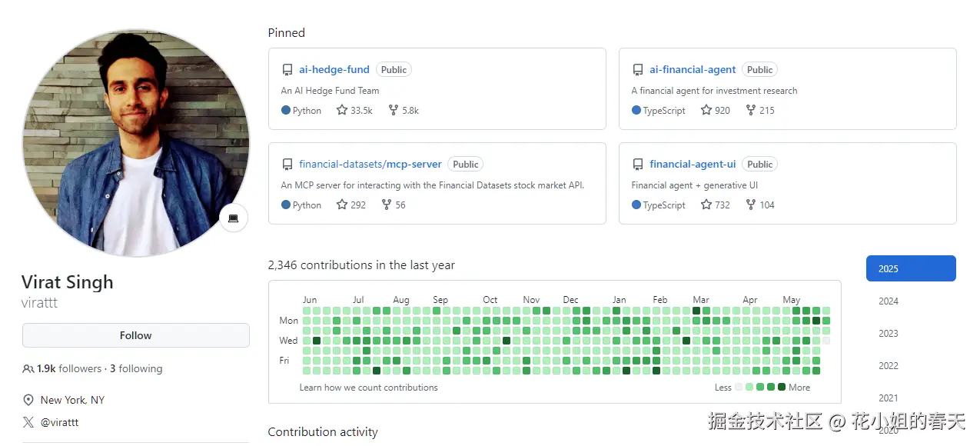Screen dimensions: 980x446
Task: Click the fork icon next to 104
Action: [751, 205]
